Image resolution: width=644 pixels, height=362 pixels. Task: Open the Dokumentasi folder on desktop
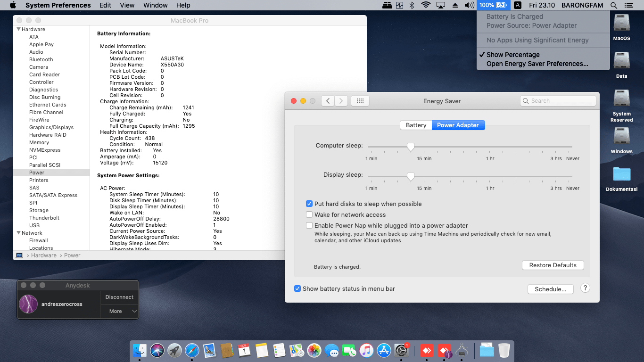(621, 179)
